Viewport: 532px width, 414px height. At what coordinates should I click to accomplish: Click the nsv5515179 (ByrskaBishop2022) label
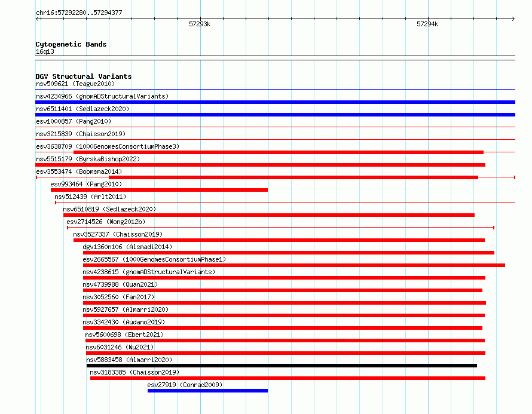(88, 159)
